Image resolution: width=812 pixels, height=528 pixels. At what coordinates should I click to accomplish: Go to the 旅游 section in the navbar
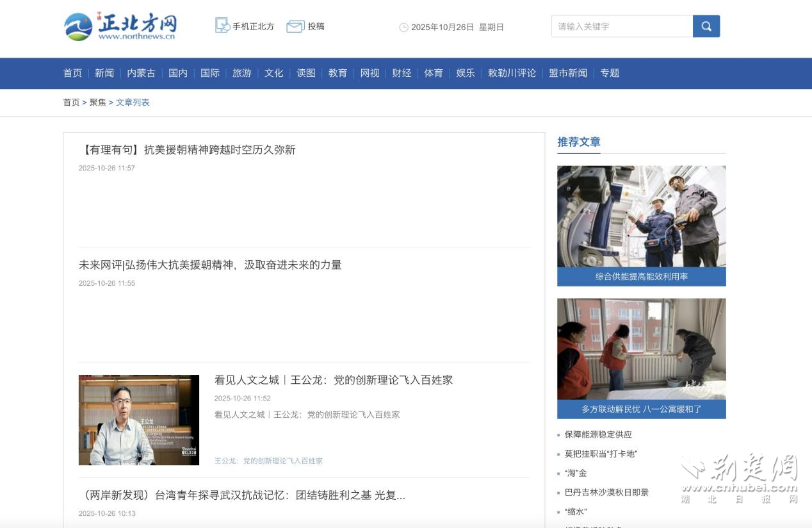(241, 73)
